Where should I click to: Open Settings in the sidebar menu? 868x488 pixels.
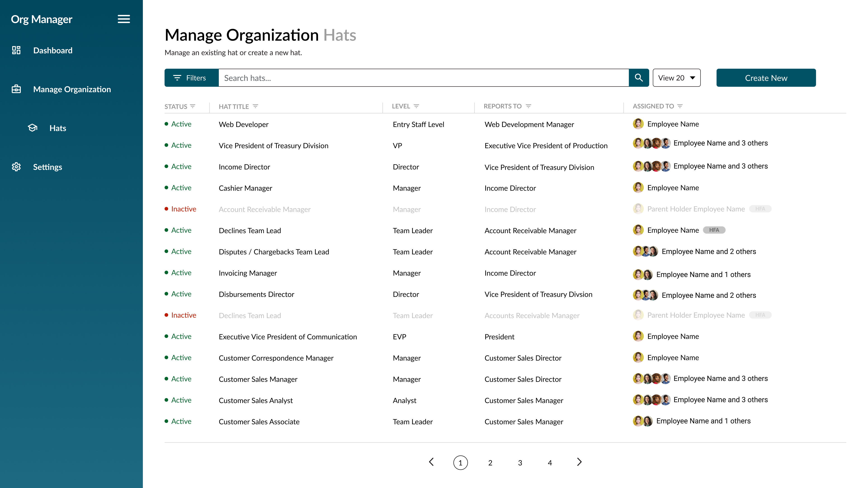tap(47, 167)
